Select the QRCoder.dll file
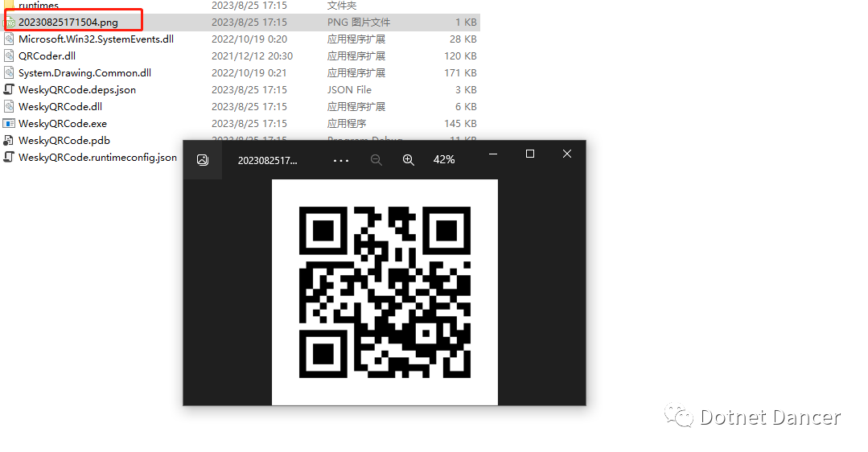The height and width of the screenshot is (452, 868). click(x=47, y=55)
